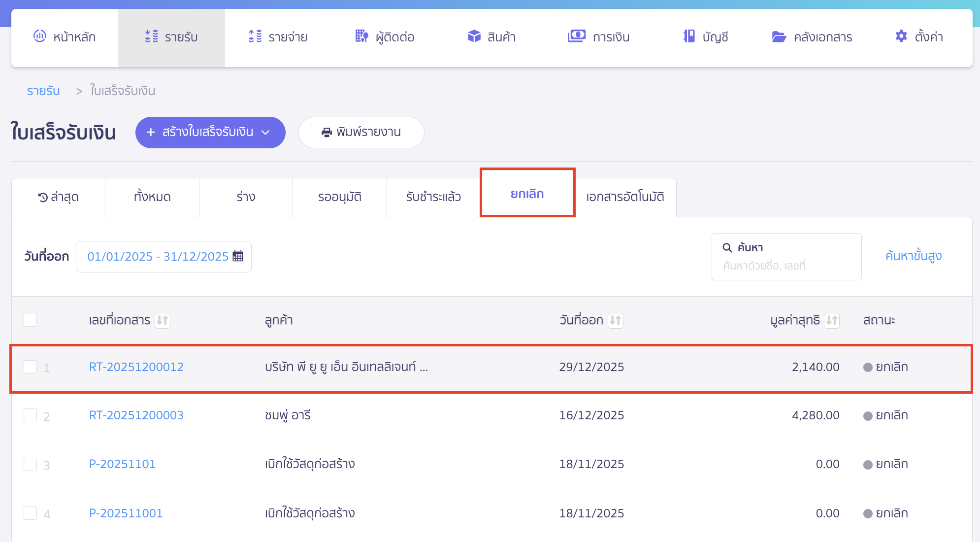
Task: Switch to the รออนุมัติ tab
Action: (x=339, y=197)
